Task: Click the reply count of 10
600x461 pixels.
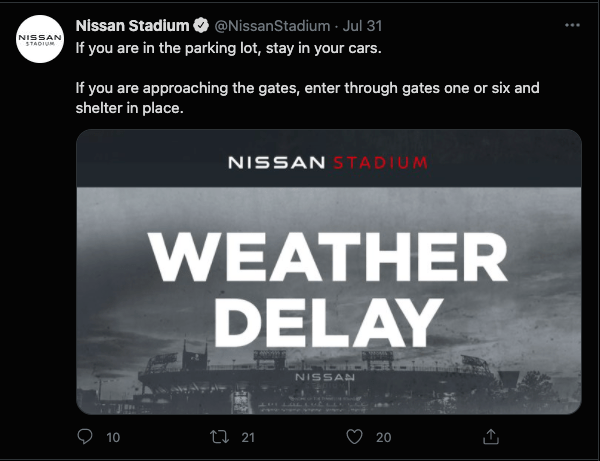Action: [x=113, y=437]
